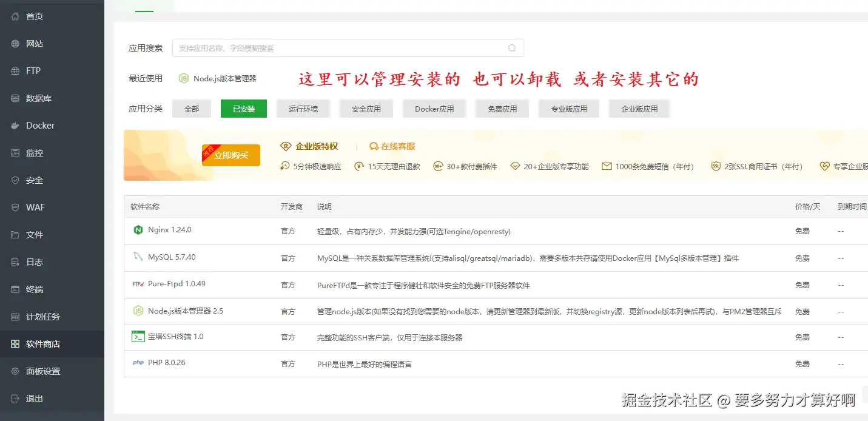Click the 立即购买 button
This screenshot has width=868, height=421.
tap(231, 155)
